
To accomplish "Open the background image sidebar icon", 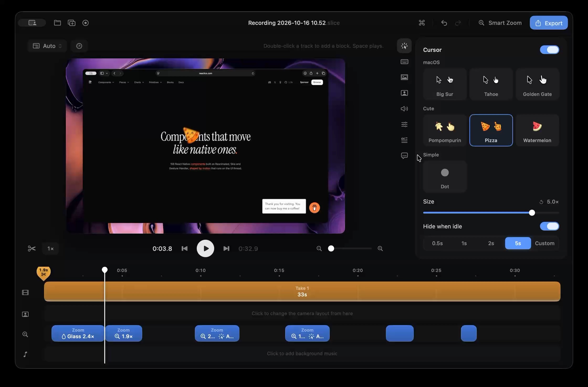I will point(404,77).
